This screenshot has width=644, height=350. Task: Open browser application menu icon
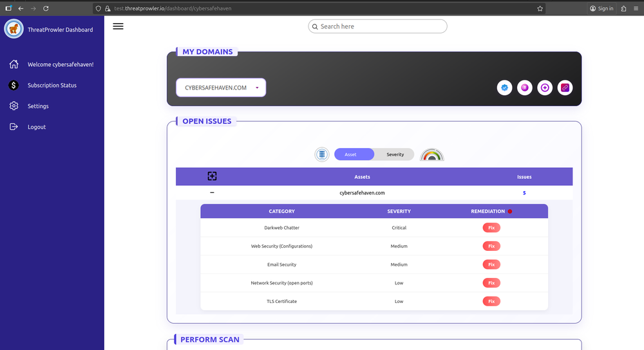click(636, 8)
